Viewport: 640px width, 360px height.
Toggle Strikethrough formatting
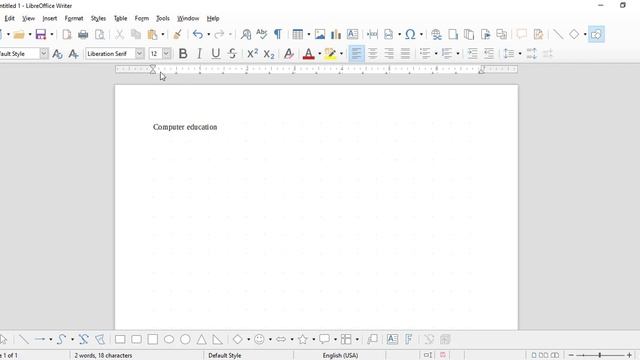pyautogui.click(x=232, y=53)
